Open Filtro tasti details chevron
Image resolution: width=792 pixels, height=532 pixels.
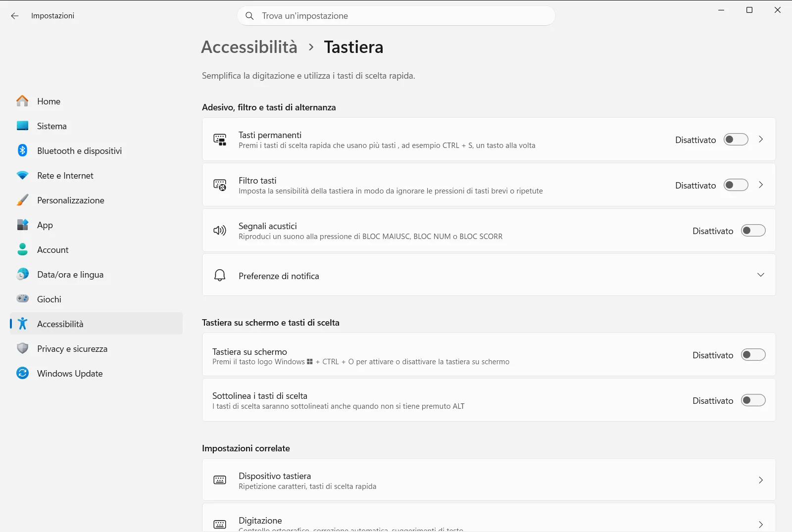(x=761, y=185)
